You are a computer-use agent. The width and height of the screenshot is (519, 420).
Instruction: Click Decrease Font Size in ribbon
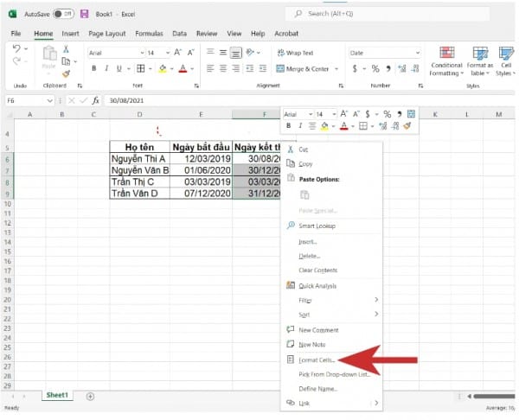tap(190, 53)
